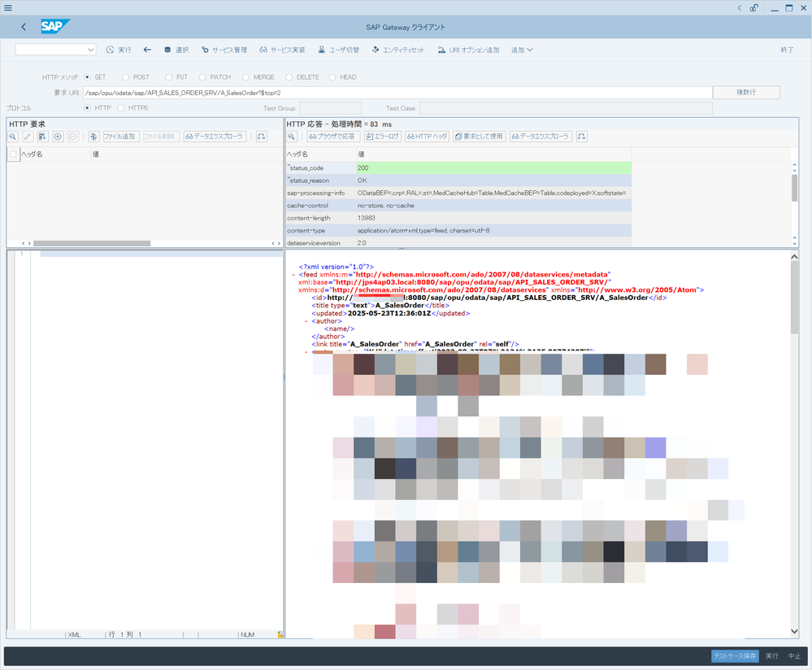Click ユーザ切替 (Switch user)
This screenshot has height=670, width=812.
(x=339, y=50)
